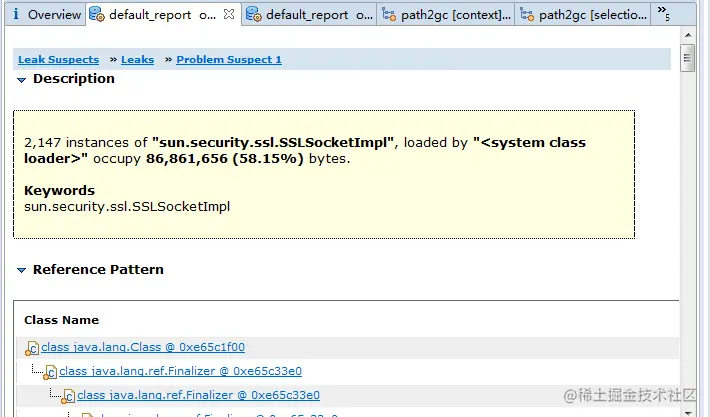
Task: Collapse the Description section
Action: point(21,80)
